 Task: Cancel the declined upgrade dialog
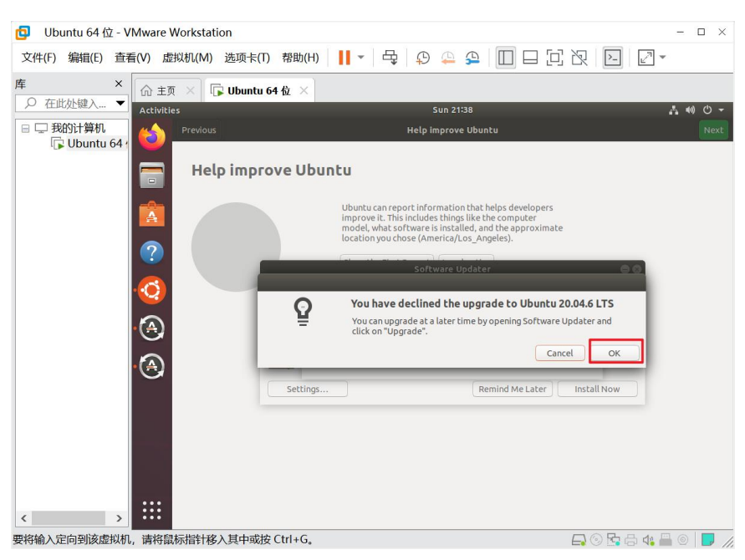click(559, 354)
